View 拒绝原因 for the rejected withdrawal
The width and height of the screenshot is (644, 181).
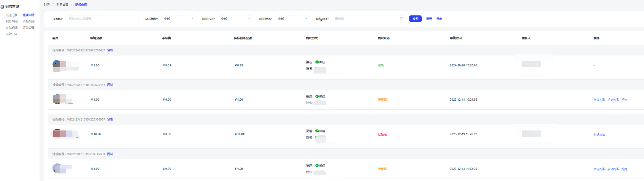pos(599,134)
